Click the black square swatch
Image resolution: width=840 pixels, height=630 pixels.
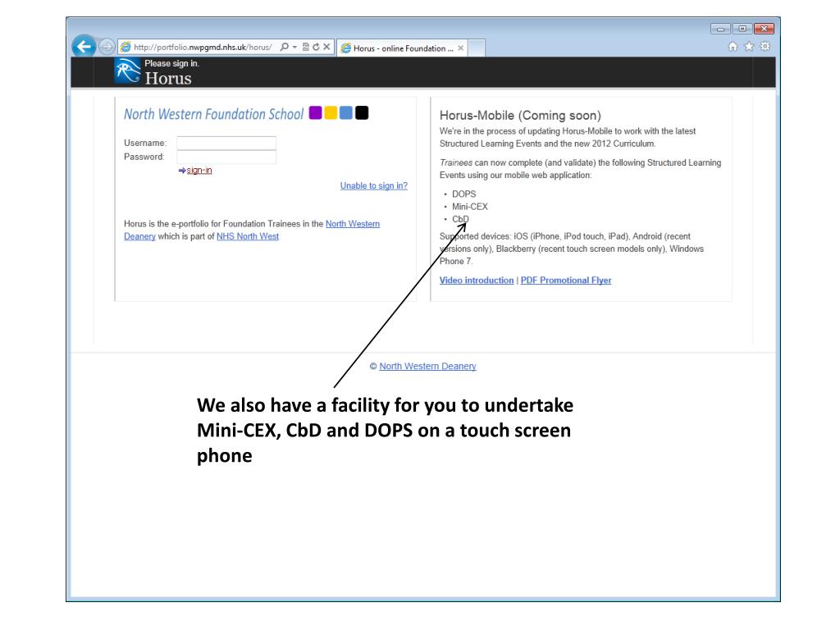(x=362, y=113)
